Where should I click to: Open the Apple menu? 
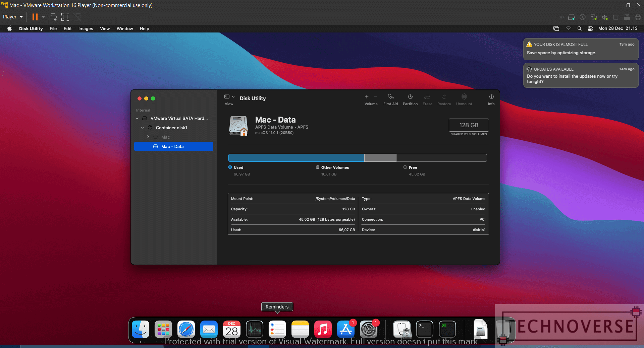tap(9, 28)
